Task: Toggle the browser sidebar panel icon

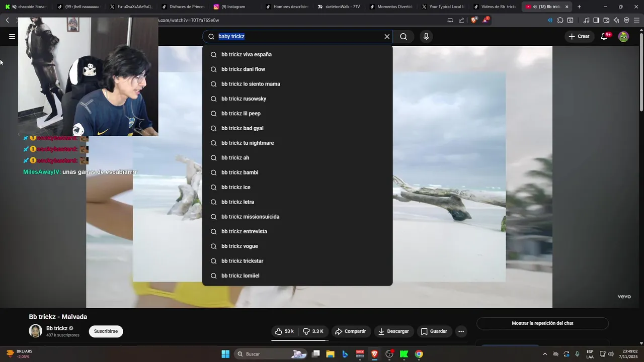Action: (x=596, y=20)
